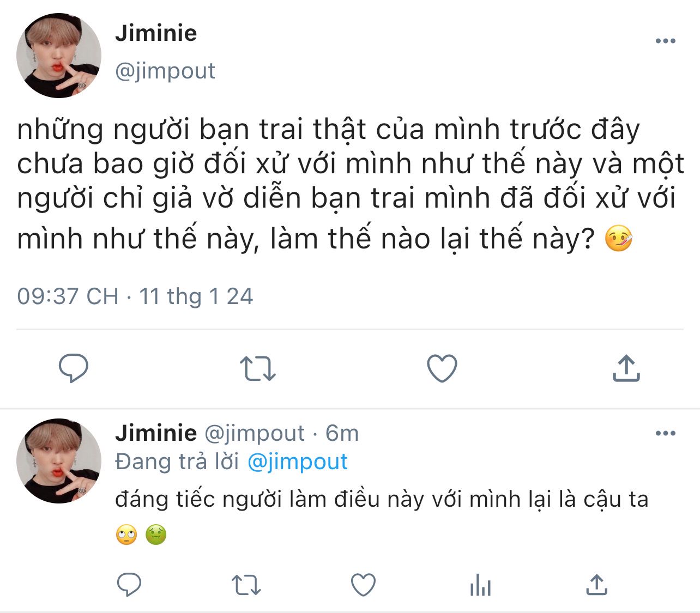Image resolution: width=700 pixels, height=613 pixels.
Task: Click the blue @jimpout mention link
Action: pos(297,462)
